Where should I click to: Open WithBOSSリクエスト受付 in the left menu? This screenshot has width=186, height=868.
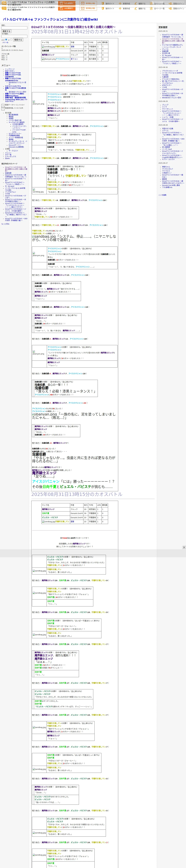pyautogui.click(x=17, y=83)
